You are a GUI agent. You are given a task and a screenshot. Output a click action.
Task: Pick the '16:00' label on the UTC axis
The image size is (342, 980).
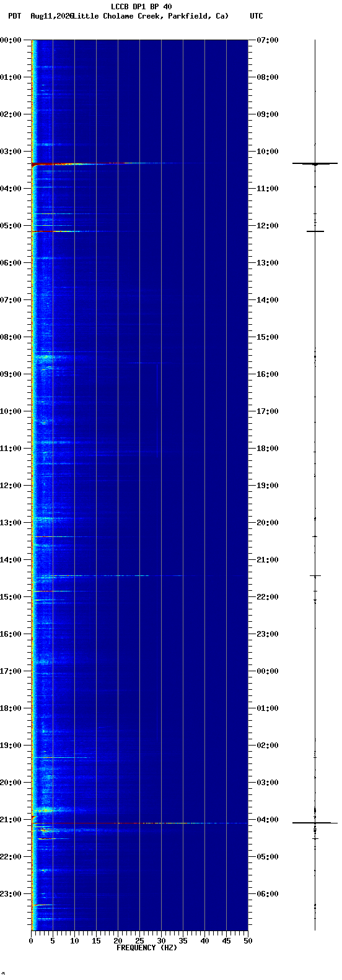268,374
